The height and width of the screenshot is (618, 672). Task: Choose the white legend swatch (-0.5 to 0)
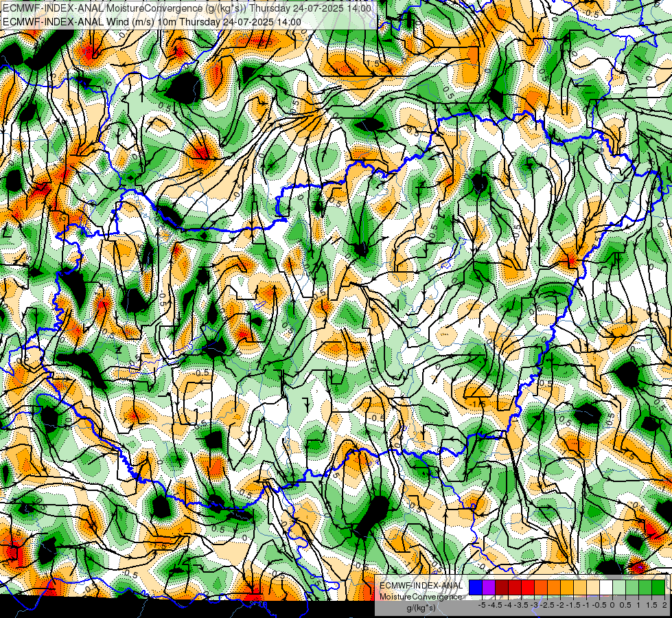606,587
